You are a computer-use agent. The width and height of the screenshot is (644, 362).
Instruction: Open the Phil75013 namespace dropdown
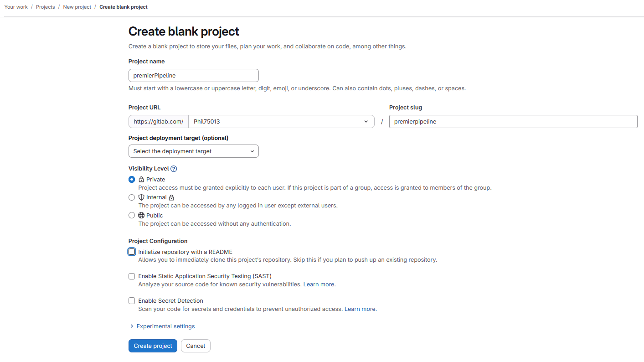pyautogui.click(x=281, y=122)
